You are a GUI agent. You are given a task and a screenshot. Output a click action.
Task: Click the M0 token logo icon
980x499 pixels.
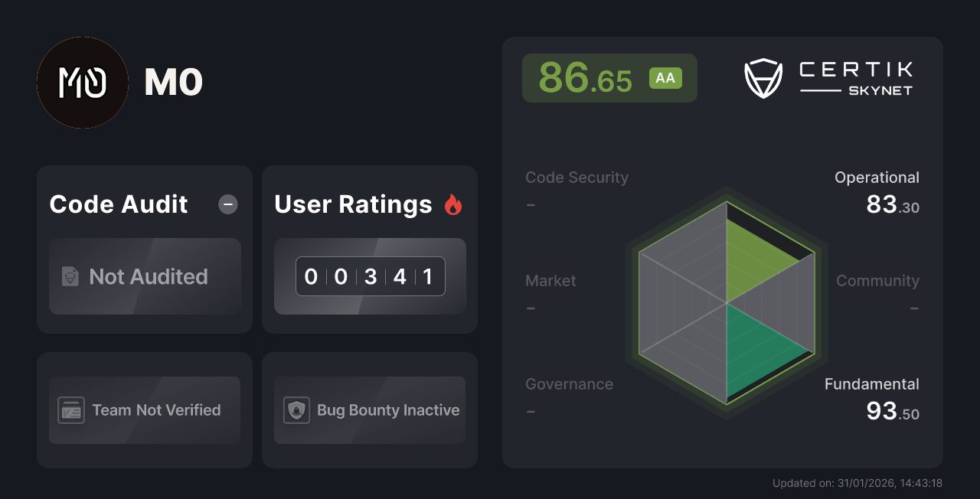[x=82, y=82]
